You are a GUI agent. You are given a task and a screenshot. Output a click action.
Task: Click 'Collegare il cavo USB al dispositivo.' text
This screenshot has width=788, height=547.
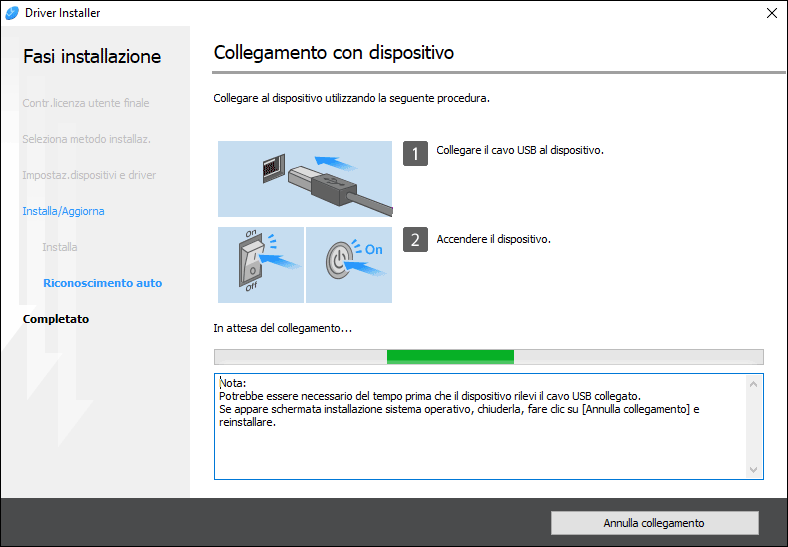coord(520,150)
